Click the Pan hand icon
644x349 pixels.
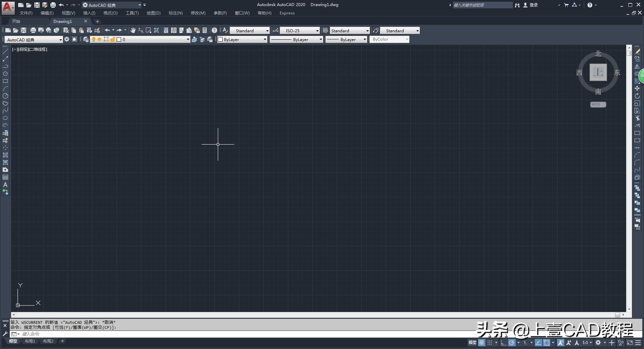coord(133,30)
